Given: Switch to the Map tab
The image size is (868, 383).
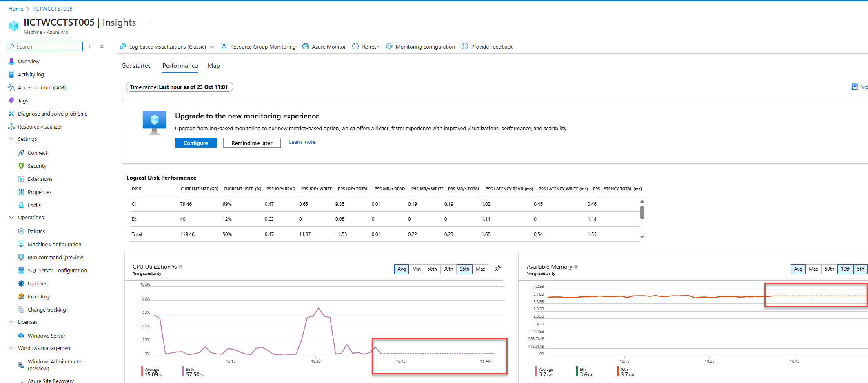Looking at the screenshot, I should (213, 66).
